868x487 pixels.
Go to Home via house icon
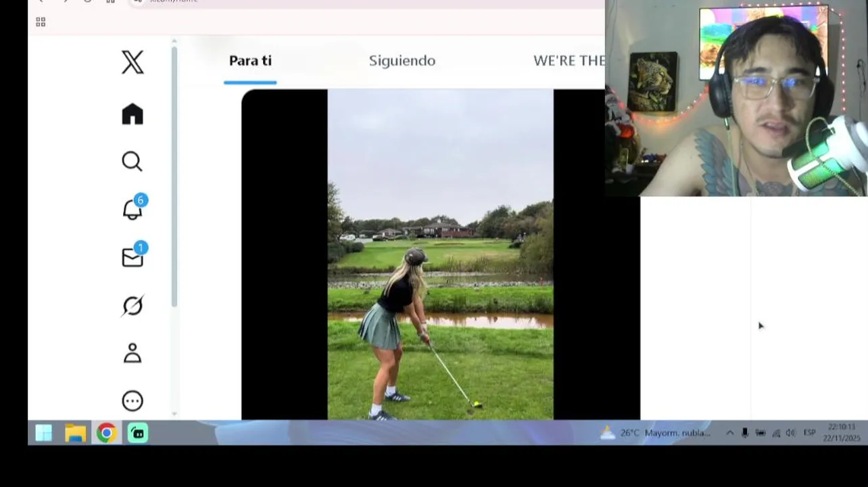132,114
